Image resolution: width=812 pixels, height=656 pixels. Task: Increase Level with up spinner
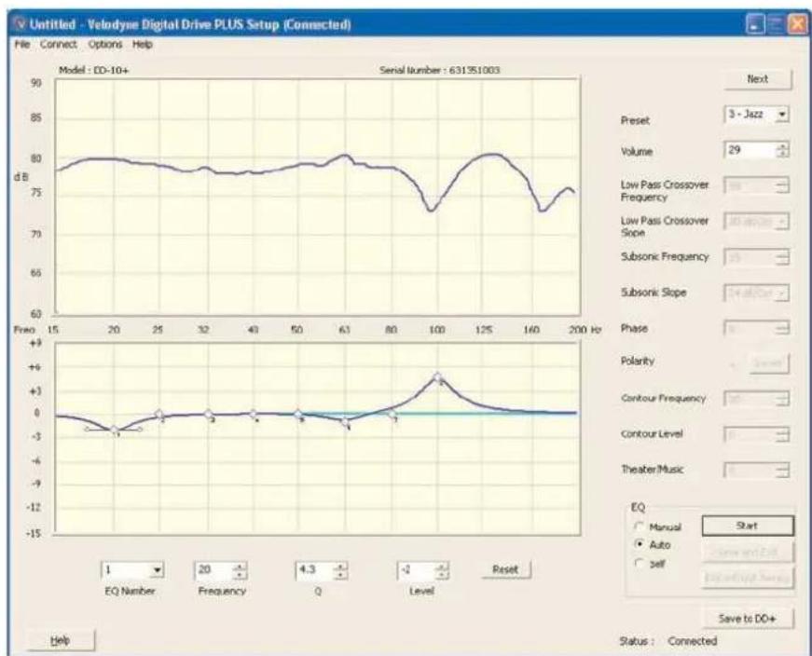[x=442, y=567]
